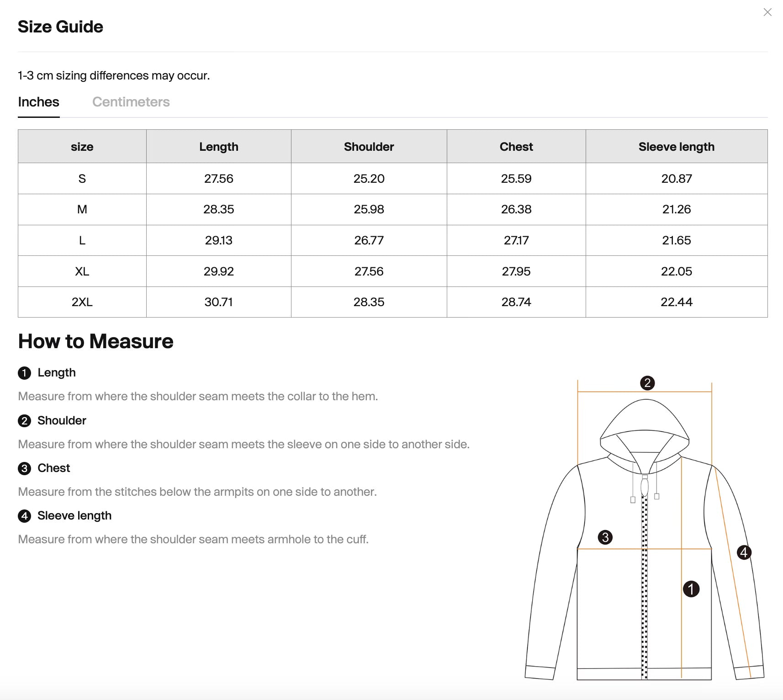Click the Chest column header
The image size is (783, 700).
(516, 146)
